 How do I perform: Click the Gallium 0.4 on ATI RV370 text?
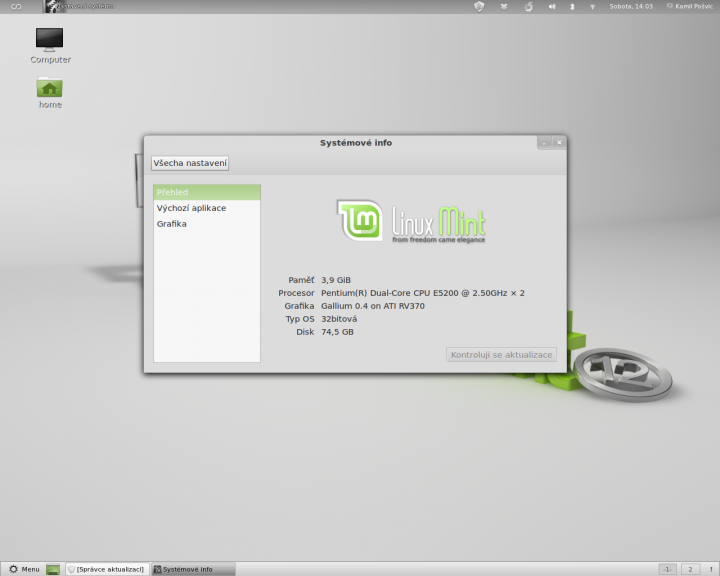pos(373,306)
